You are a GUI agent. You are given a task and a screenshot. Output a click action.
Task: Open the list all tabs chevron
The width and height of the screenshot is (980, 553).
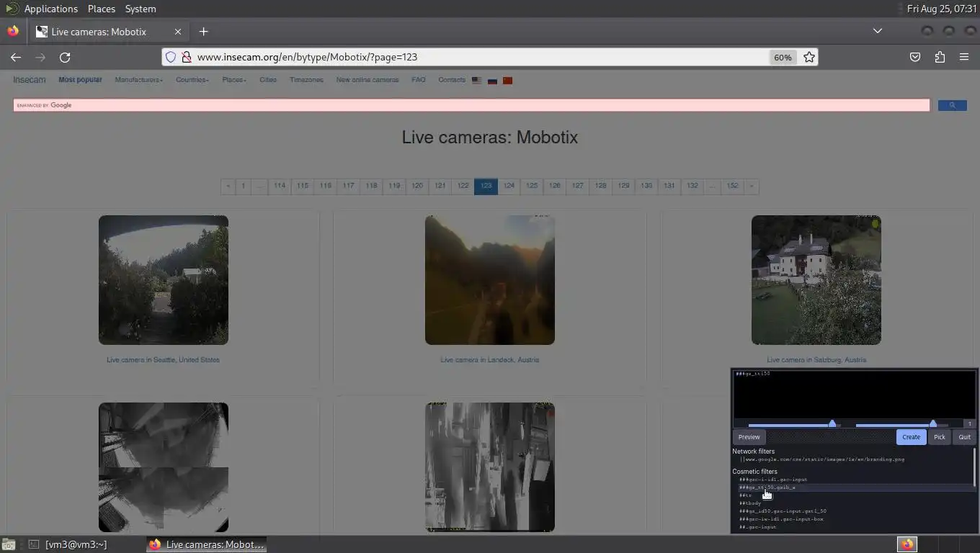tap(878, 31)
